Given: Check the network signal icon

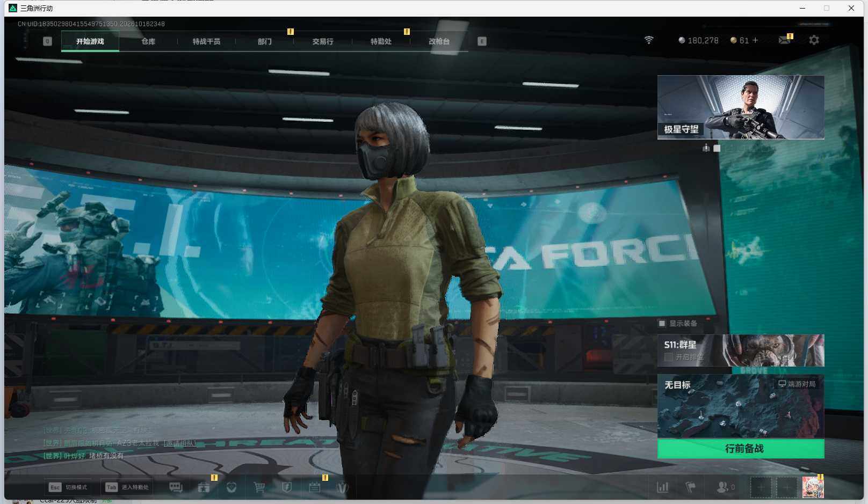Looking at the screenshot, I should click(649, 40).
